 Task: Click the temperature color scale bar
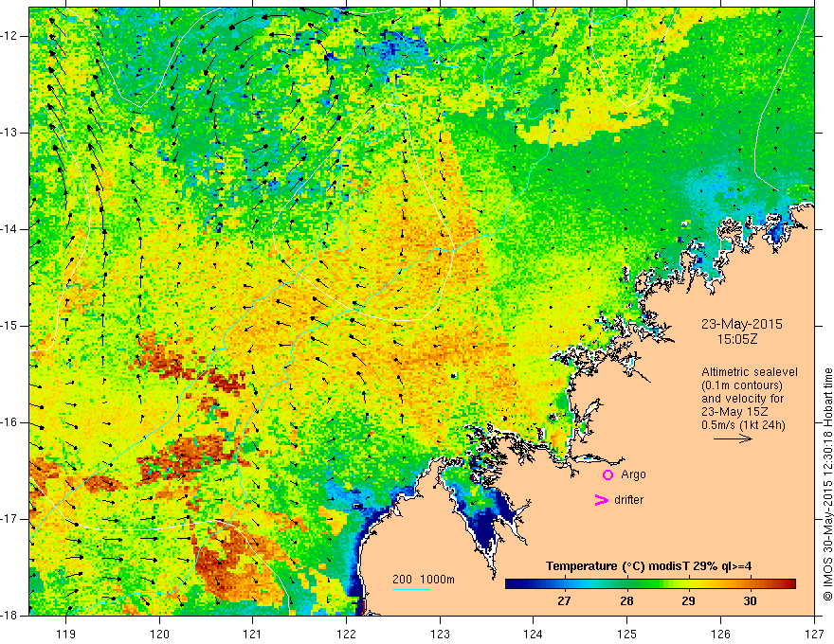coord(650,584)
